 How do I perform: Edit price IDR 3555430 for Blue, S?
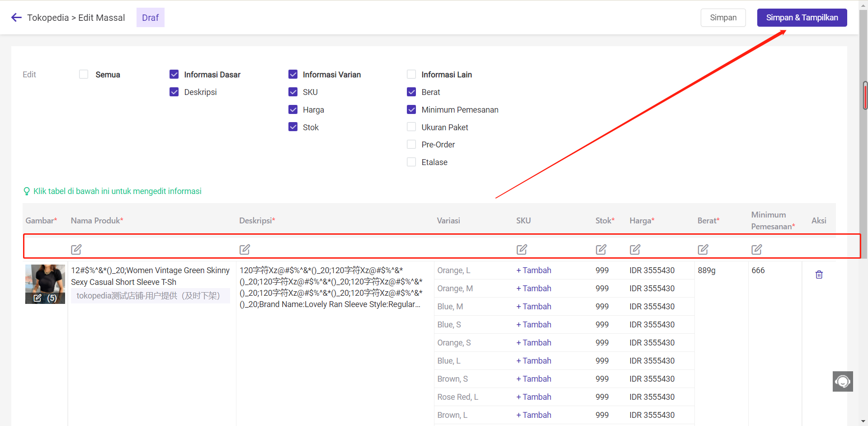point(652,325)
